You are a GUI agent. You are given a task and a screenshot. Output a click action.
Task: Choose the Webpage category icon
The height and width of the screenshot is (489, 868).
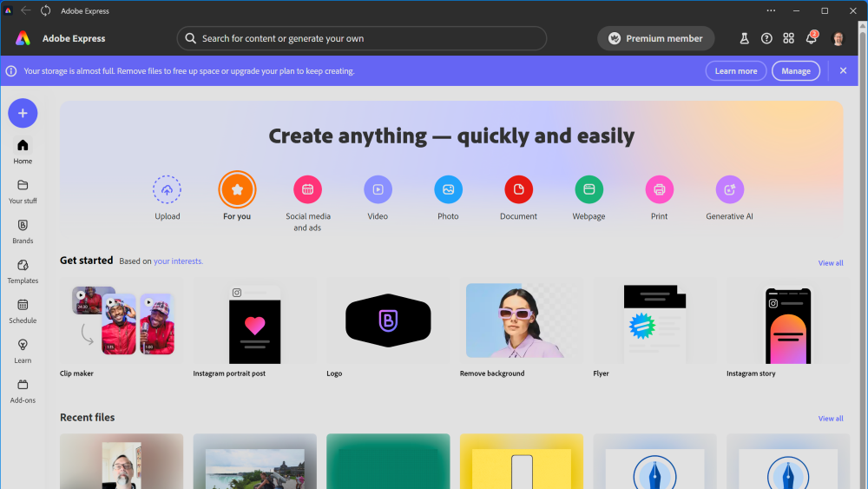tap(589, 189)
